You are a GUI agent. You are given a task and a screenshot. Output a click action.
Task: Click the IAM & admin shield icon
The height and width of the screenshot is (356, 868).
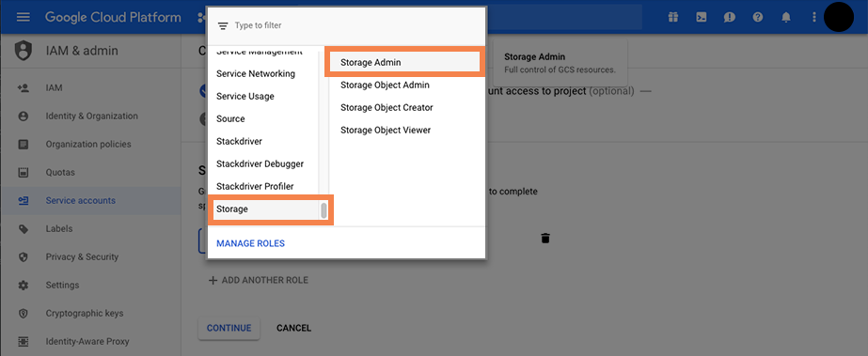tap(23, 51)
